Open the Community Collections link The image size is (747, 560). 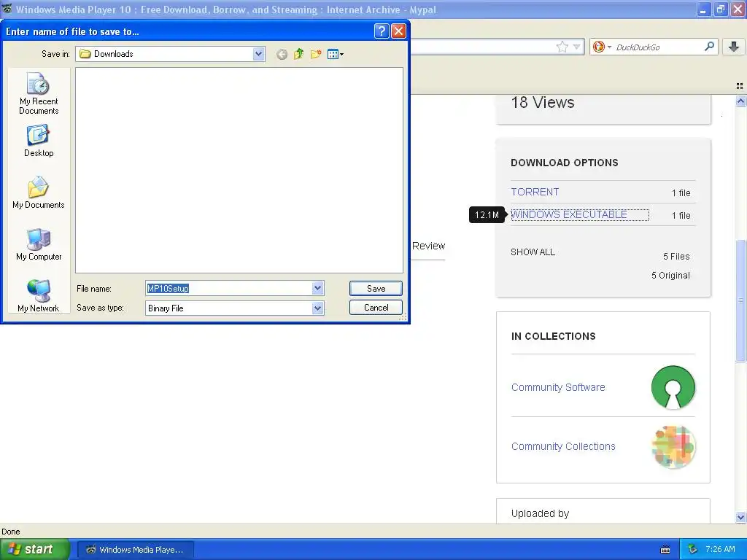point(563,446)
